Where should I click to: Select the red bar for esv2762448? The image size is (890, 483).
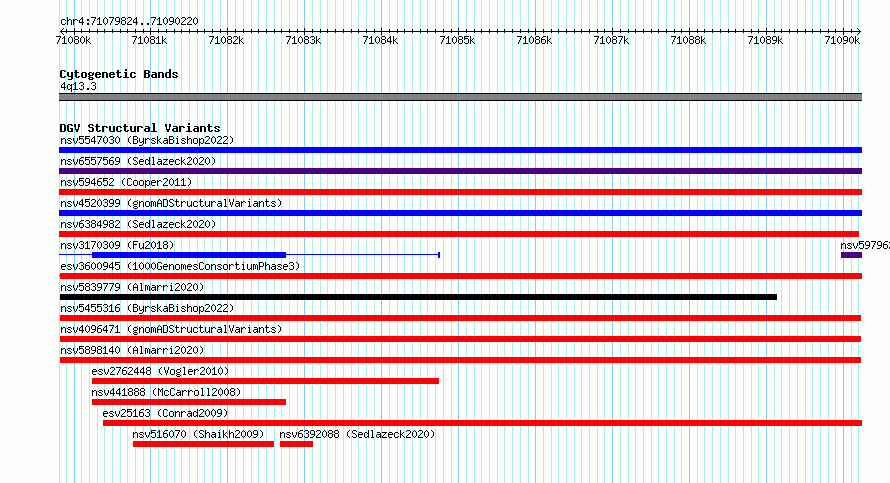click(x=265, y=381)
